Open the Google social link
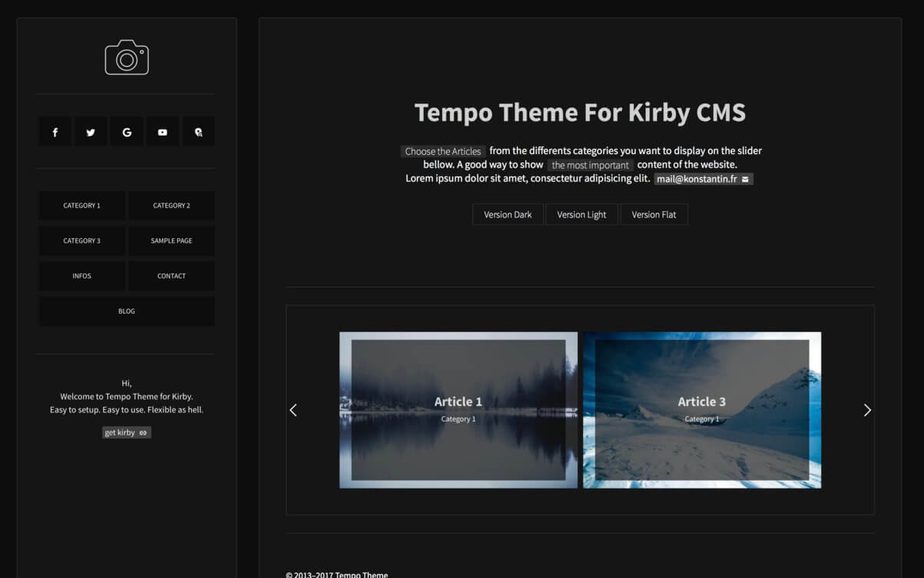The width and height of the screenshot is (924, 578). tap(127, 132)
